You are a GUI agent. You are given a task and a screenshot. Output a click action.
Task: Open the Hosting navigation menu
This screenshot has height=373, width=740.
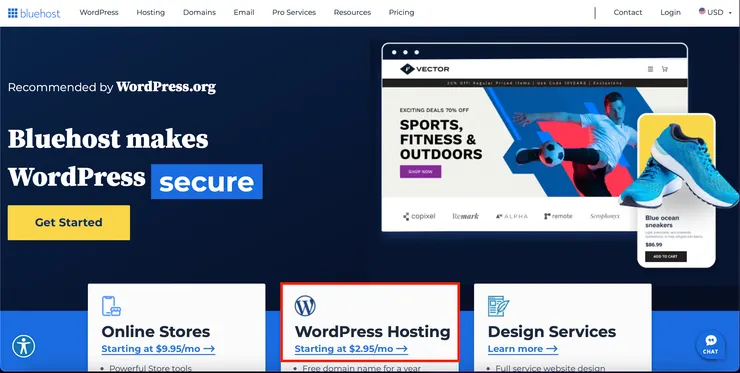tap(151, 12)
